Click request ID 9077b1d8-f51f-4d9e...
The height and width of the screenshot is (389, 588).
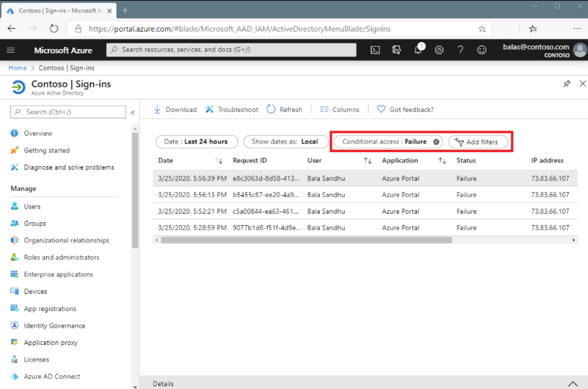(x=267, y=227)
